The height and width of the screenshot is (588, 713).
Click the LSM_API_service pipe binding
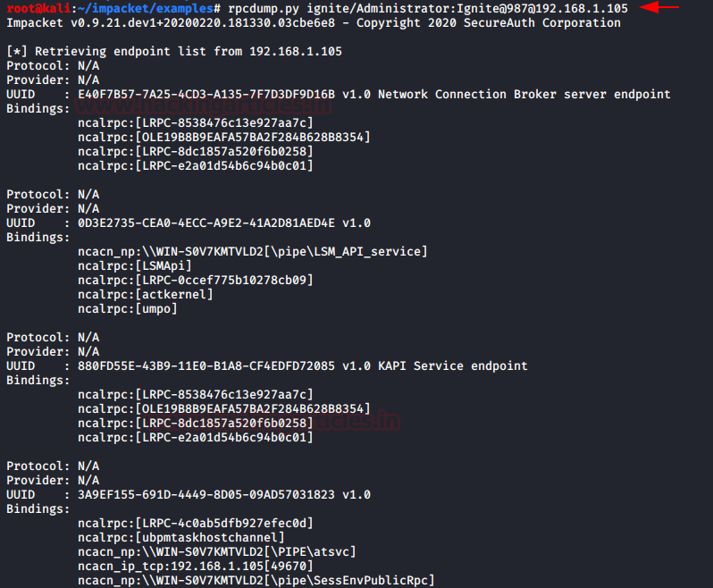252,251
